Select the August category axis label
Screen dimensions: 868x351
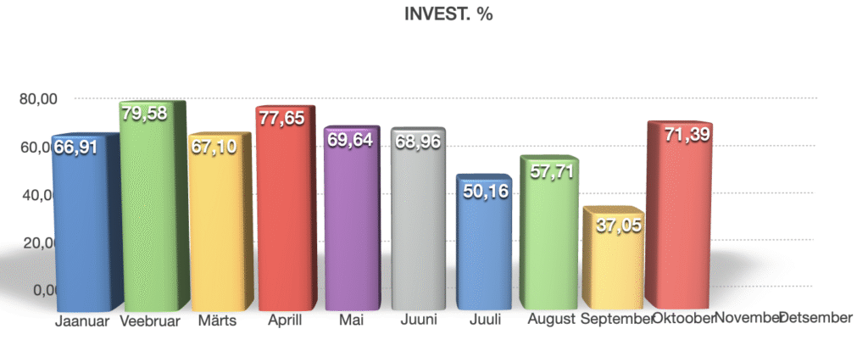click(x=551, y=319)
